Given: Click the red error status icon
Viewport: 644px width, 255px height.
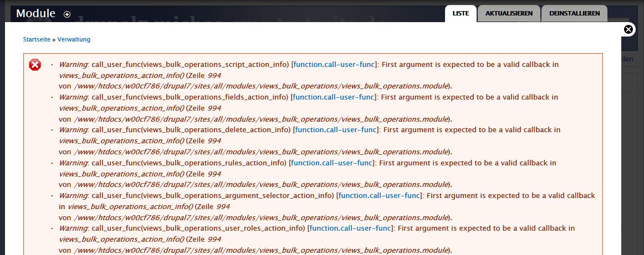Looking at the screenshot, I should click(35, 65).
